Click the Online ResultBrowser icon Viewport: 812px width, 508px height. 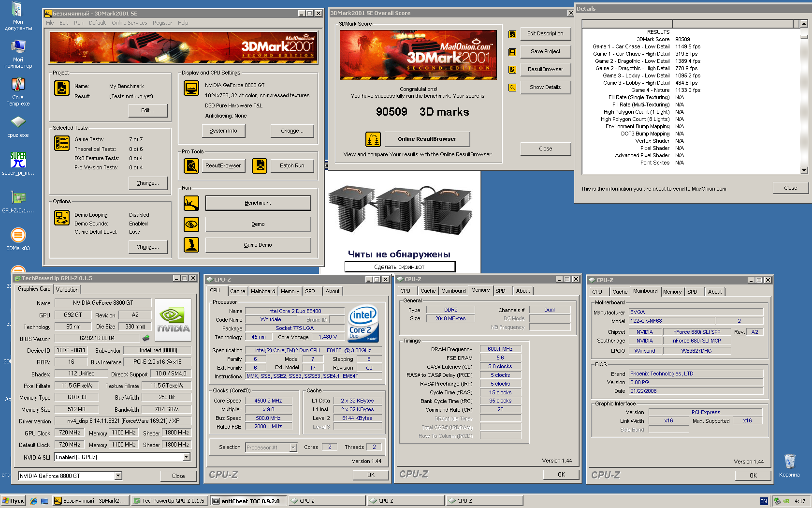(373, 139)
